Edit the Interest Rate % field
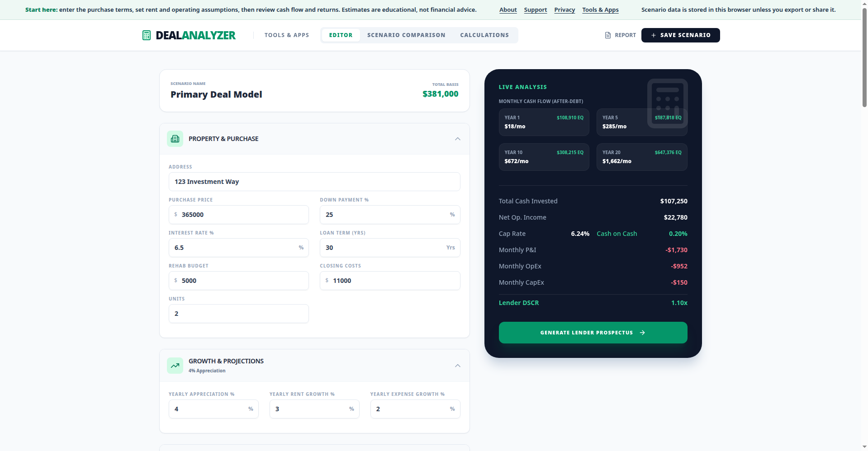Viewport: 868px width, 451px height. coord(239,248)
